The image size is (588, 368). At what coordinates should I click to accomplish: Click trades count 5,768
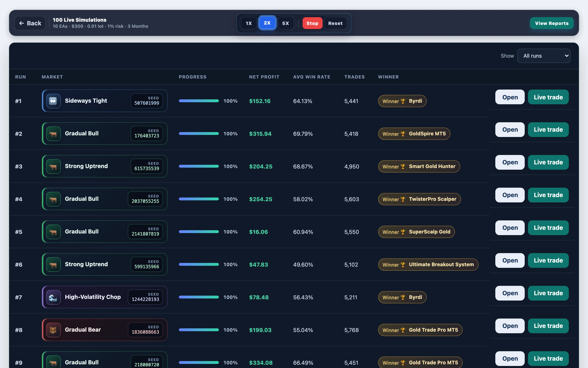click(351, 330)
